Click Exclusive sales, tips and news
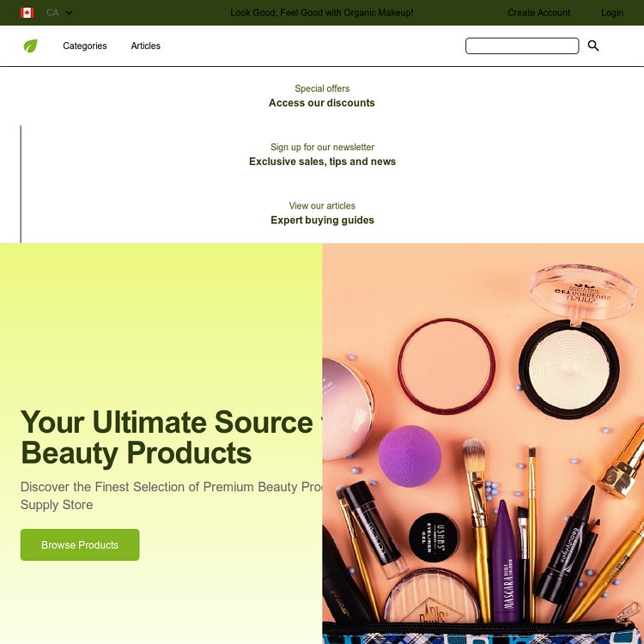 click(x=322, y=161)
